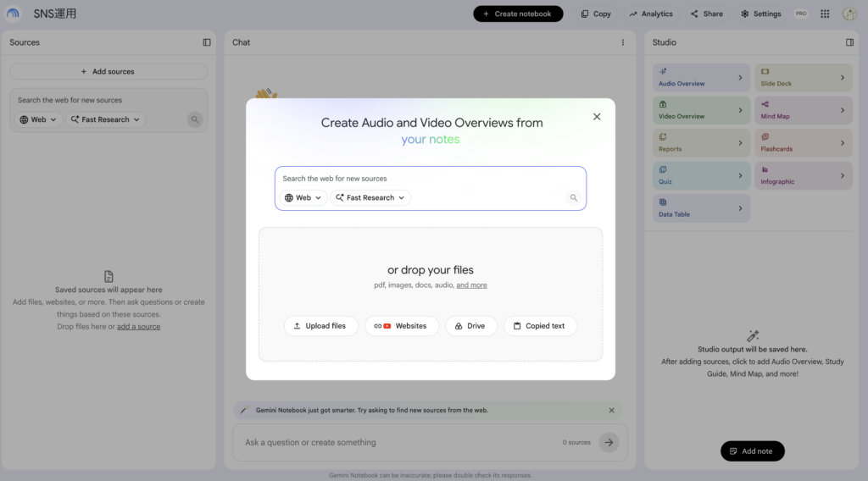868x481 pixels.
Task: Click the Websites button
Action: [401, 326]
